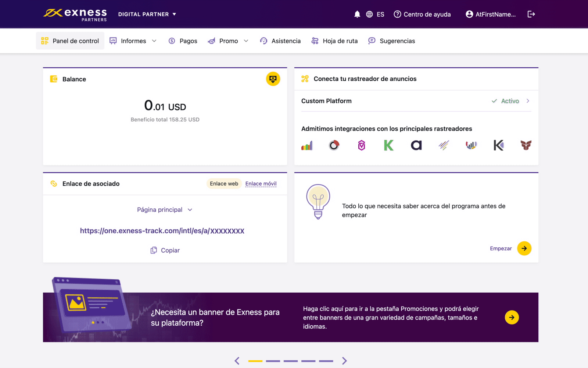Click the first bar chart tracker logo
The width and height of the screenshot is (588, 368).
pos(307,145)
